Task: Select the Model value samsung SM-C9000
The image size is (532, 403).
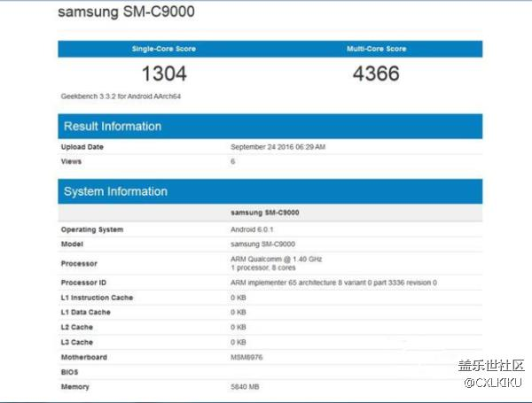Action: pyautogui.click(x=262, y=244)
